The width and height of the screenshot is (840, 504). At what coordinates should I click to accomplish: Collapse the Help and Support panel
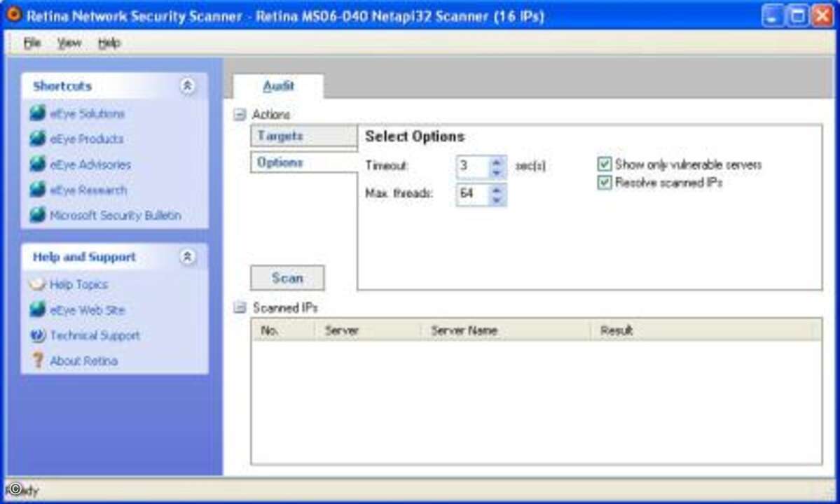(187, 257)
